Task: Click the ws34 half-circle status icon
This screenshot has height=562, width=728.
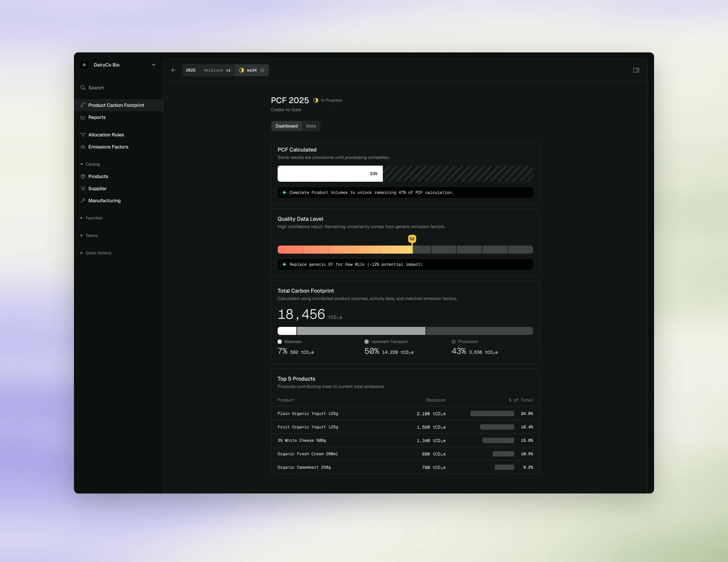Action: pos(241,70)
